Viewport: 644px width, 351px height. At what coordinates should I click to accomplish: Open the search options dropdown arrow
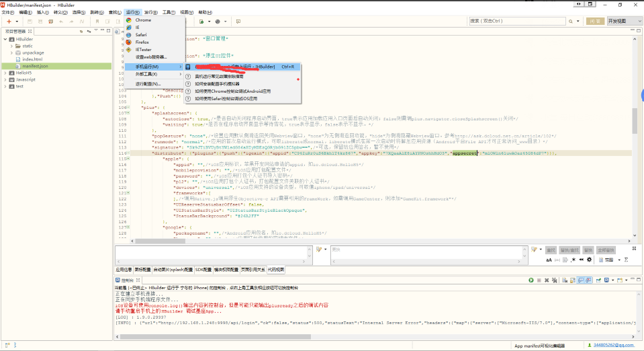point(578,21)
